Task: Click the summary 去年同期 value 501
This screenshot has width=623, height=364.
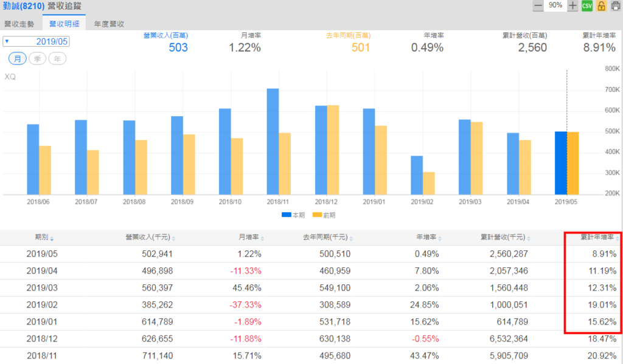Action: click(x=361, y=47)
